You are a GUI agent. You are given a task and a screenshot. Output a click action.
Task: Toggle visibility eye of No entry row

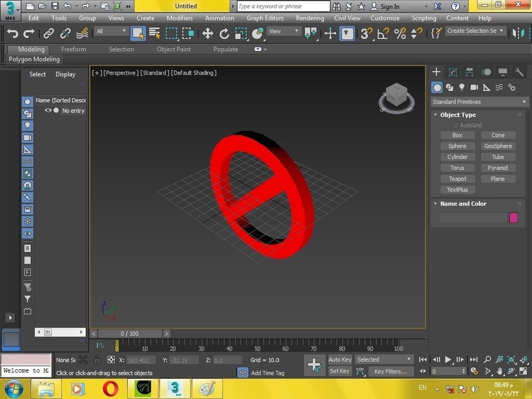pyautogui.click(x=48, y=110)
